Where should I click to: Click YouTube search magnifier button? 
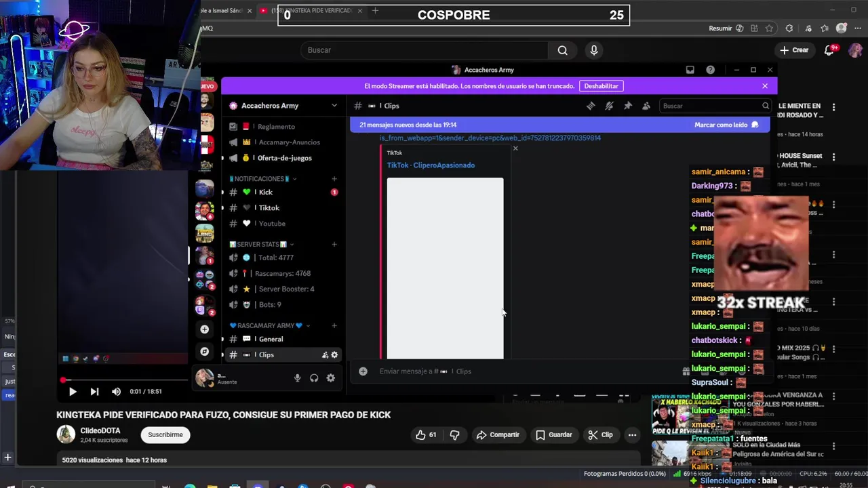point(562,50)
